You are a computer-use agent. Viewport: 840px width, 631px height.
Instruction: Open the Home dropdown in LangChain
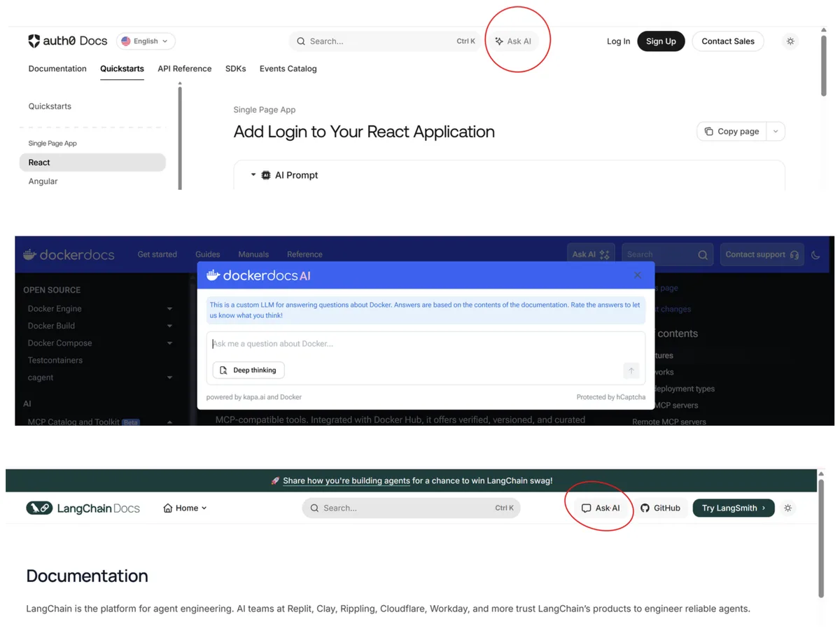pos(185,508)
